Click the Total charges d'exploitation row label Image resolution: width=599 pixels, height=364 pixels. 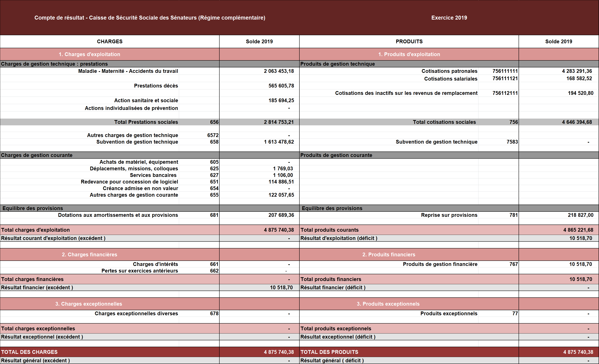(35, 230)
